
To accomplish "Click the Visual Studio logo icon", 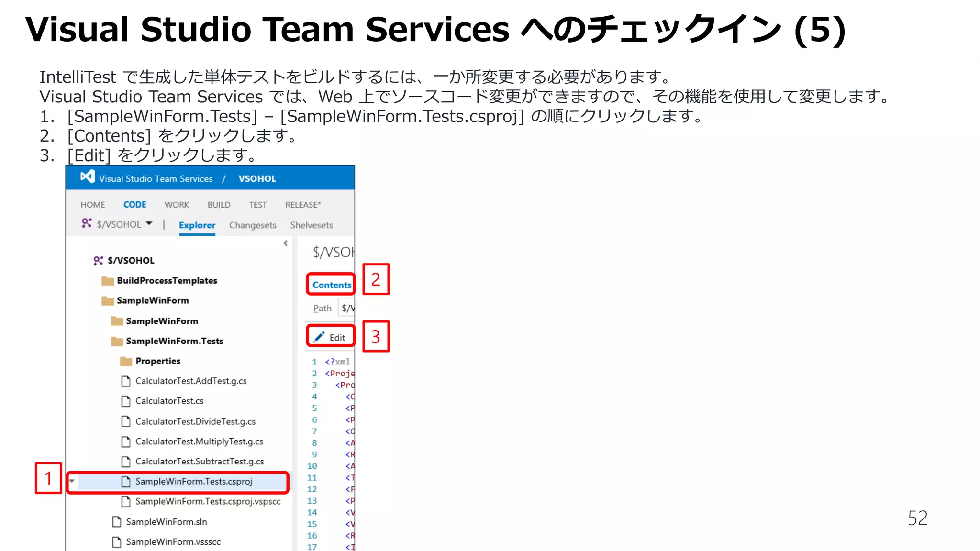I will [88, 176].
